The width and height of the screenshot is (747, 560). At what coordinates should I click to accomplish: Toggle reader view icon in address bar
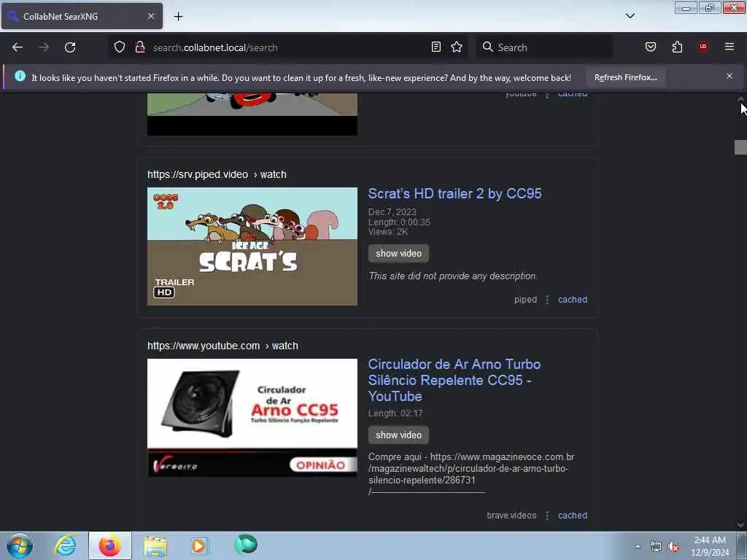click(436, 47)
